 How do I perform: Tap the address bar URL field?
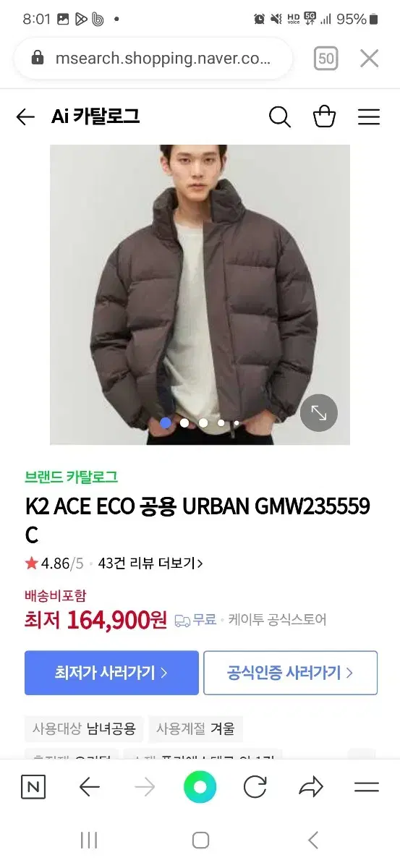(x=153, y=59)
